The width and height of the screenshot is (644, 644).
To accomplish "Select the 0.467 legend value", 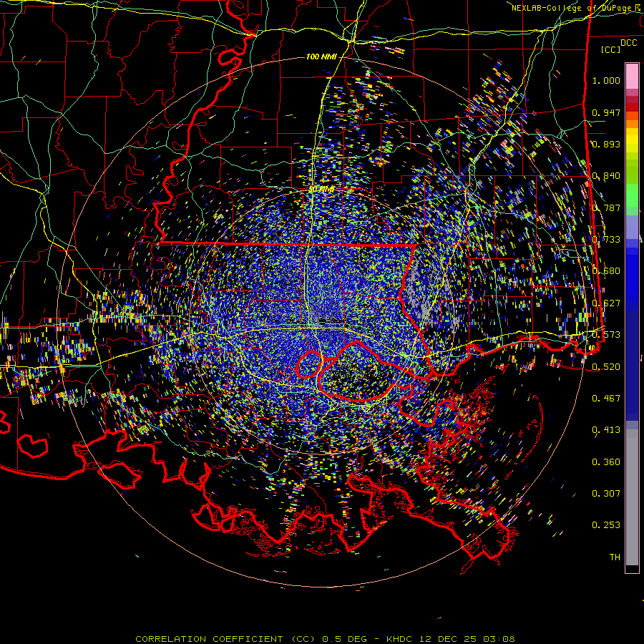I will 606,398.
